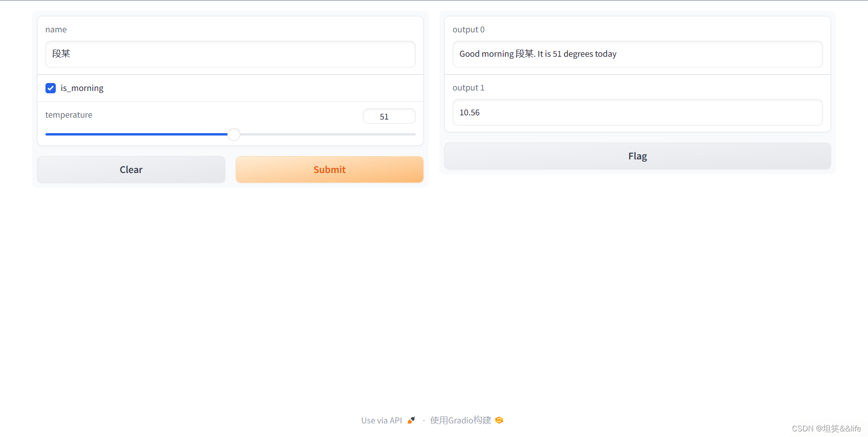
Task: Flag the output with Flag button
Action: (x=637, y=156)
